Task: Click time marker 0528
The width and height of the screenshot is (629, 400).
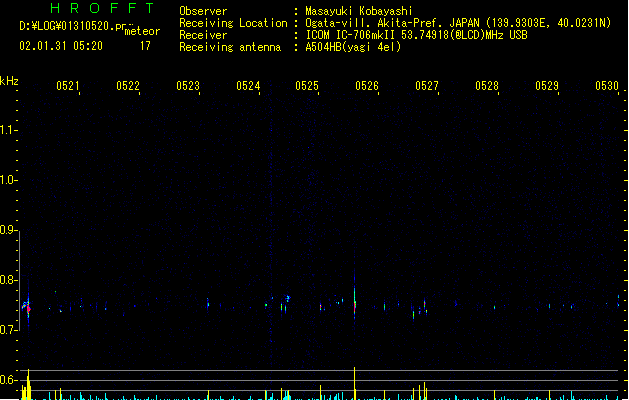Action: pyautogui.click(x=487, y=86)
